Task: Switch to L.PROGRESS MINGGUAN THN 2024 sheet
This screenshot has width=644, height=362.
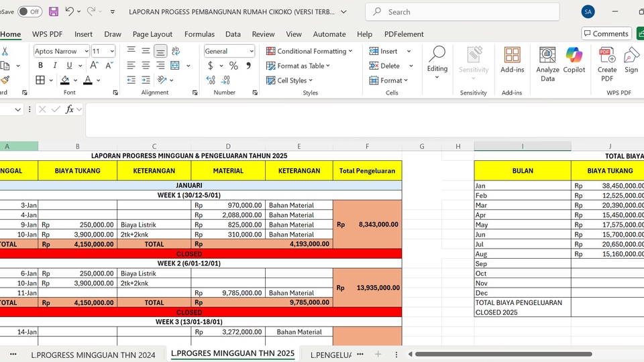Action: coord(93,354)
